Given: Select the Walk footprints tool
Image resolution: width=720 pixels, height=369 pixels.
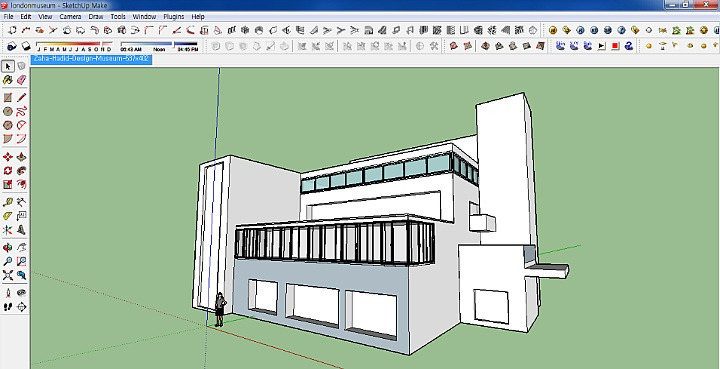Looking at the screenshot, I should coord(8,307).
